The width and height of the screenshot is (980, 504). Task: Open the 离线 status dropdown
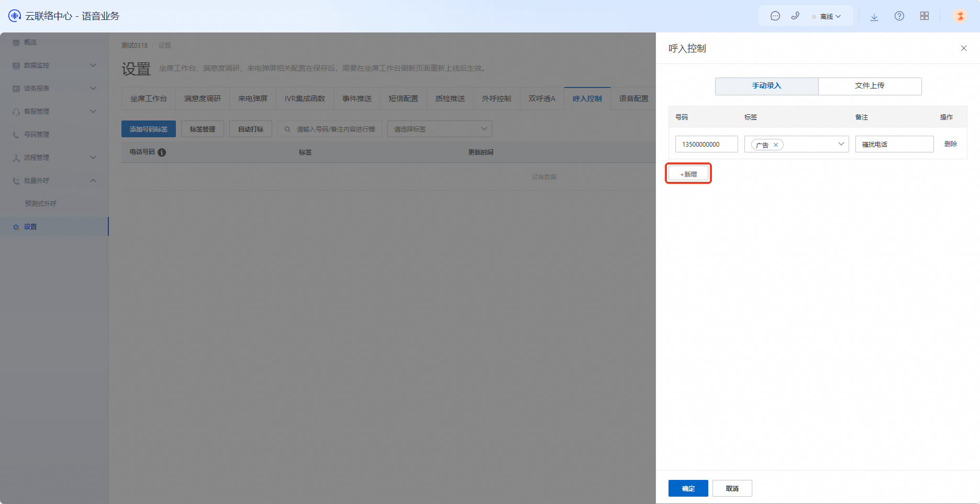pos(827,16)
